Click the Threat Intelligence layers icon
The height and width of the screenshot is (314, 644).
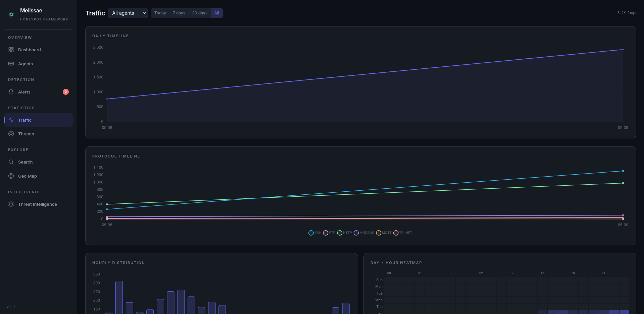11,204
